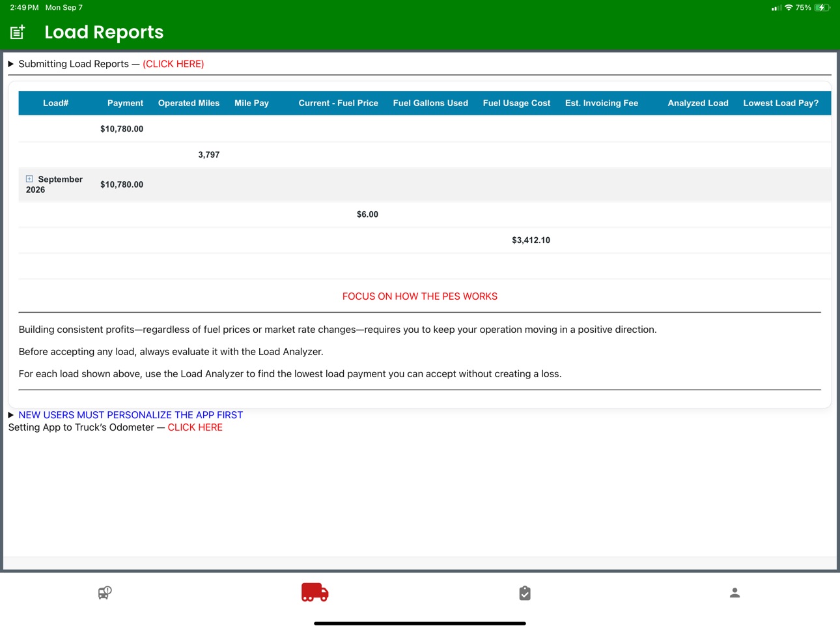This screenshot has height=630, width=840.
Task: Open the profile person tab icon
Action: [x=735, y=593]
